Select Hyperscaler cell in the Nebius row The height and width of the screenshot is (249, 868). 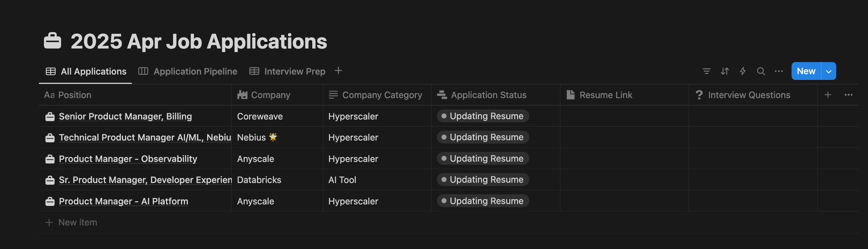(x=377, y=137)
